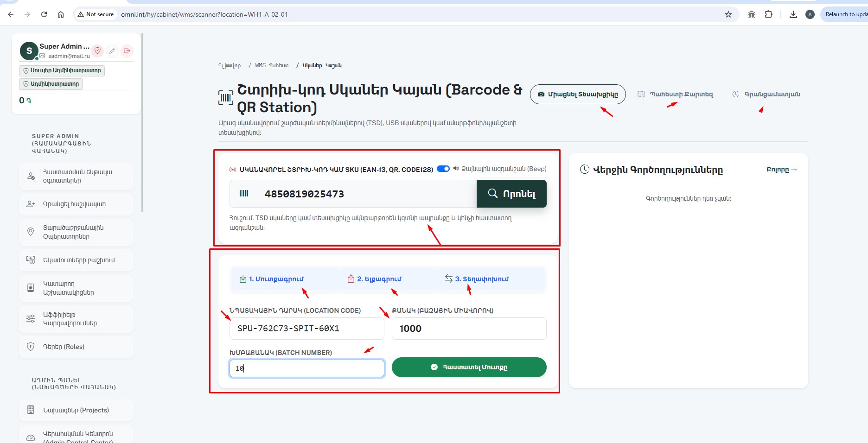Switch to the 1. Մուտքագրում tab
The height and width of the screenshot is (443, 868).
(x=271, y=279)
